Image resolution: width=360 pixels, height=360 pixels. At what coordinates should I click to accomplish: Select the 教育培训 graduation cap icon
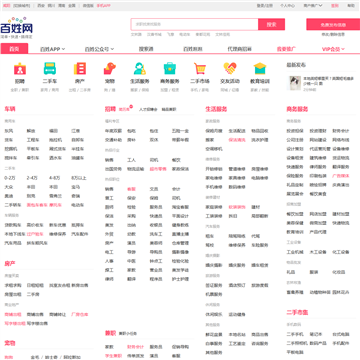(x=260, y=69)
